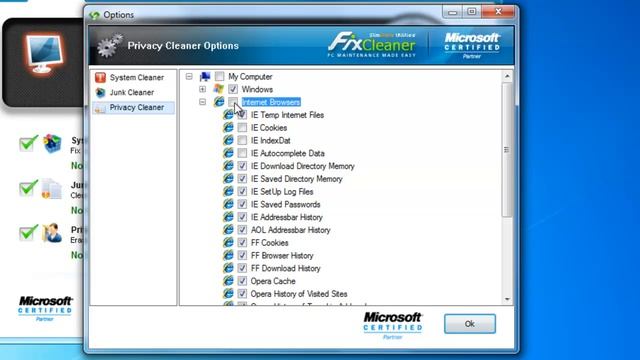
Task: Click icon beside IE SetUp Log Files
Action: (x=229, y=191)
